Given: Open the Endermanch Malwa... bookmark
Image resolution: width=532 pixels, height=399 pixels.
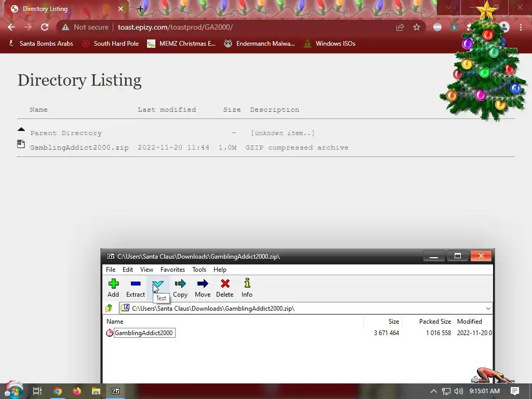Looking at the screenshot, I should [260, 44].
